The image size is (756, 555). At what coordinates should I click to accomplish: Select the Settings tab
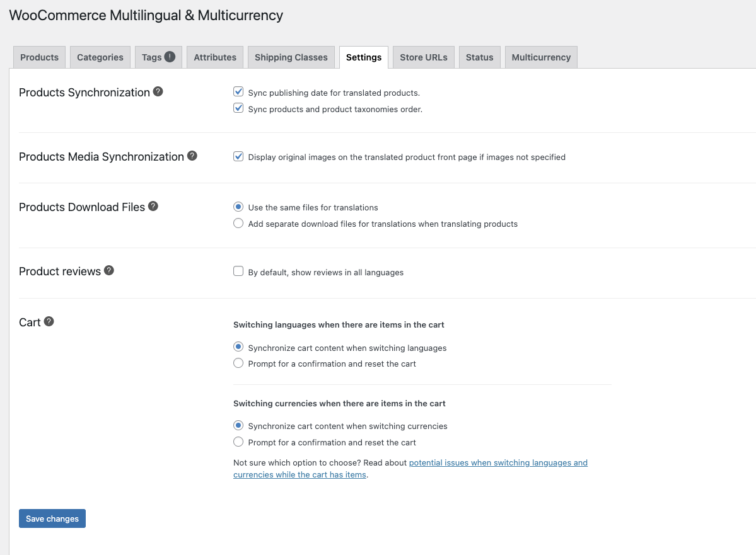pyautogui.click(x=364, y=57)
